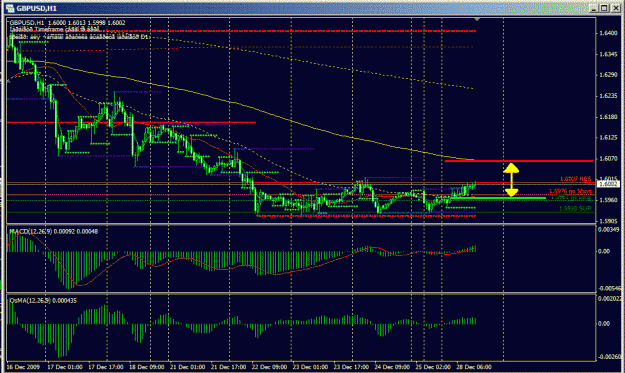Screen dimensions: 625x373
Task: Click the chart window icon in title bar
Action: click(10, 8)
